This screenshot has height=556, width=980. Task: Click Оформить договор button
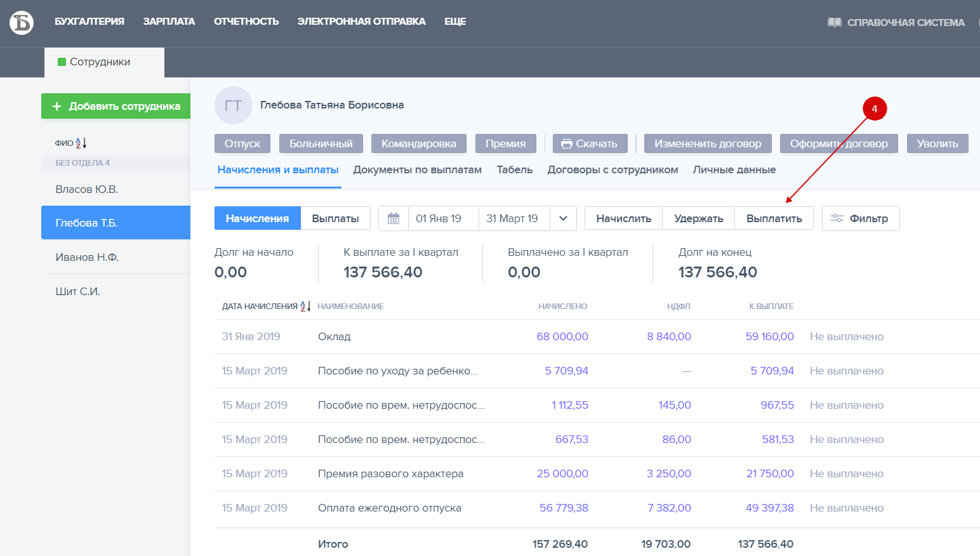point(839,143)
